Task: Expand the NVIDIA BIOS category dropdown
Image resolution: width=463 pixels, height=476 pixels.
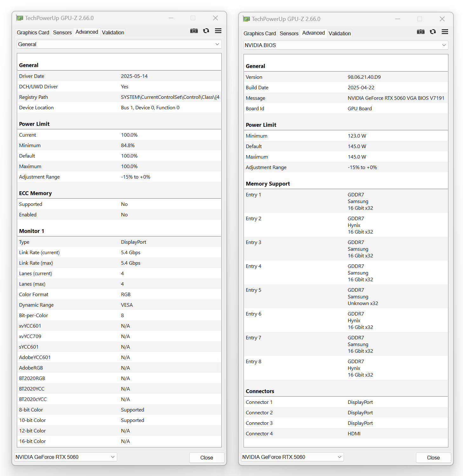Action: point(346,45)
